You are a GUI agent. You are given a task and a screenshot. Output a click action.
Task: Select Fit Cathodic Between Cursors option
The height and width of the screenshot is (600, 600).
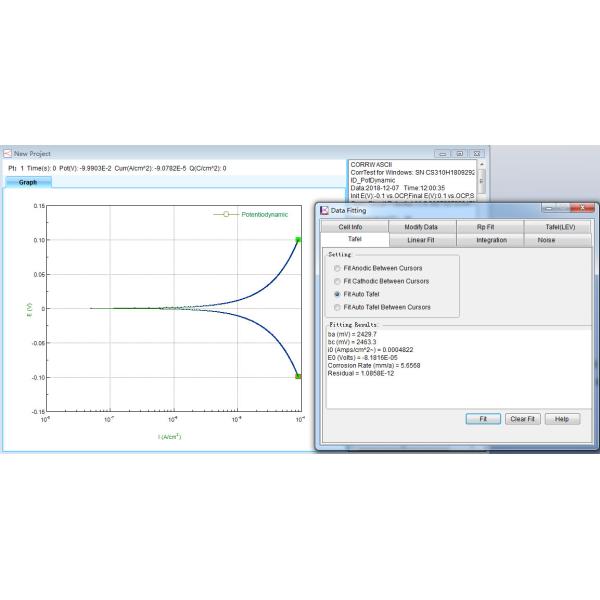(x=336, y=282)
